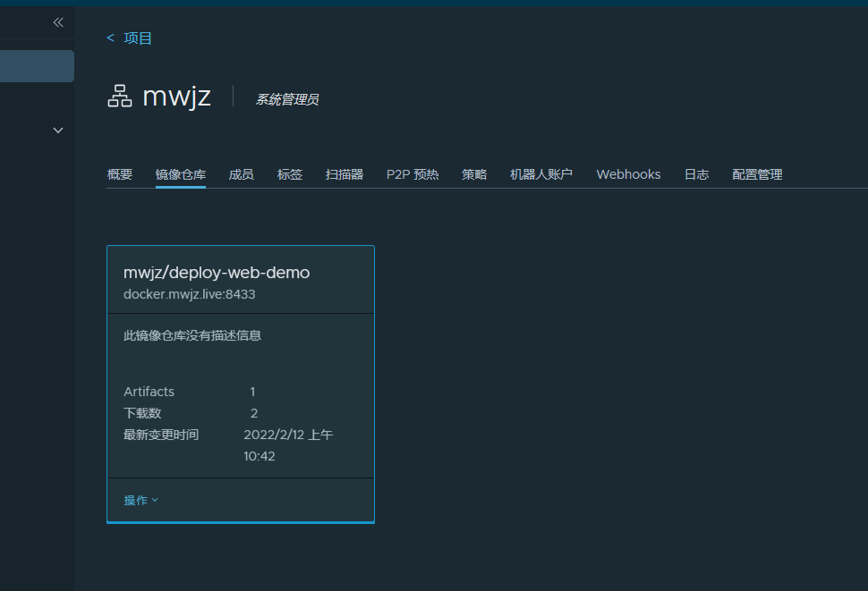The width and height of the screenshot is (868, 591).
Task: Select the 日志 tab
Action: click(696, 174)
